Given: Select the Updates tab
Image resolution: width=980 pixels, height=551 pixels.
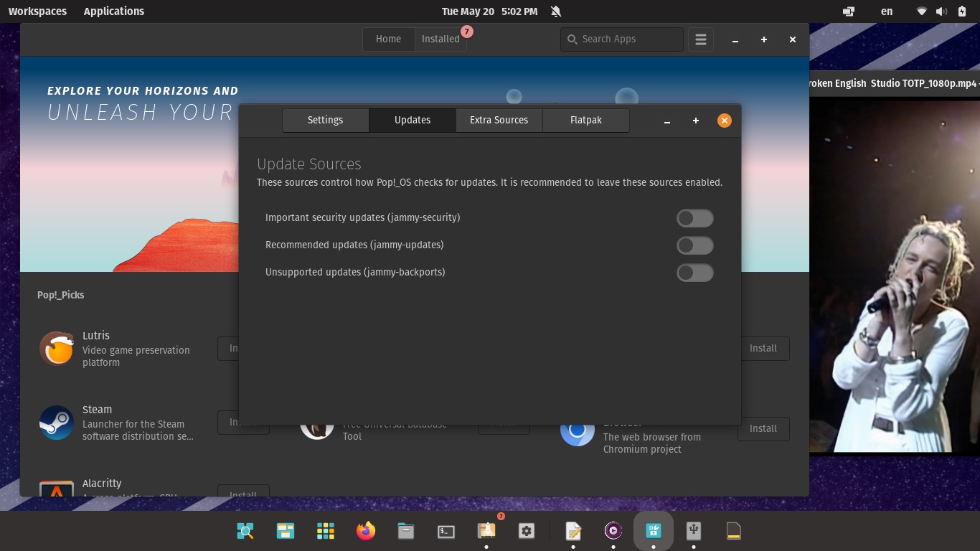Looking at the screenshot, I should point(413,121).
